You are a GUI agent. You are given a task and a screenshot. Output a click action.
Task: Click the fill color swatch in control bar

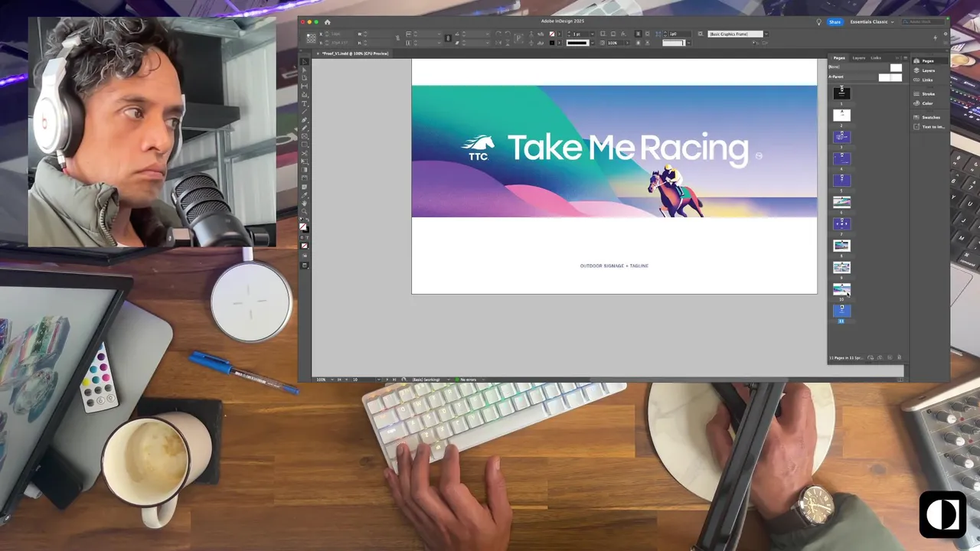(552, 34)
